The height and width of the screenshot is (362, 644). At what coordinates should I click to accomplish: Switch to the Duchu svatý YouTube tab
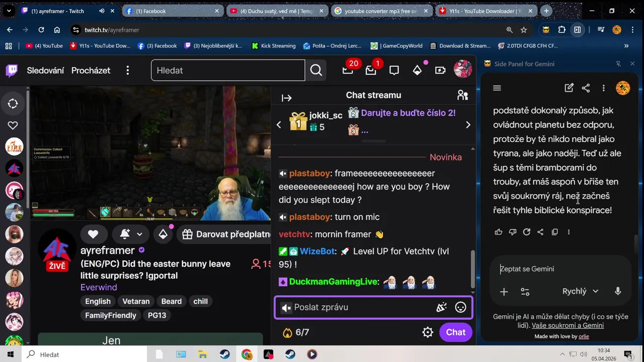276,11
